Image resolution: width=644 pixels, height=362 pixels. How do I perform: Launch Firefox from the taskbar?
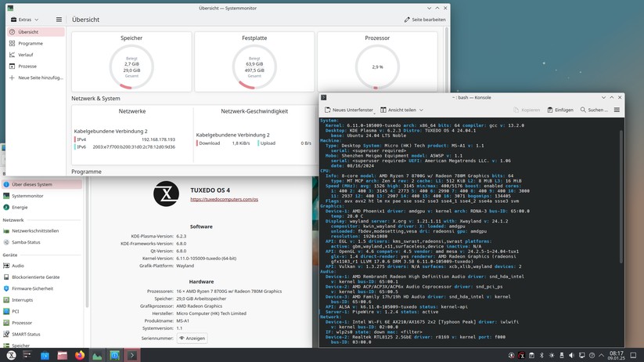[80, 356]
